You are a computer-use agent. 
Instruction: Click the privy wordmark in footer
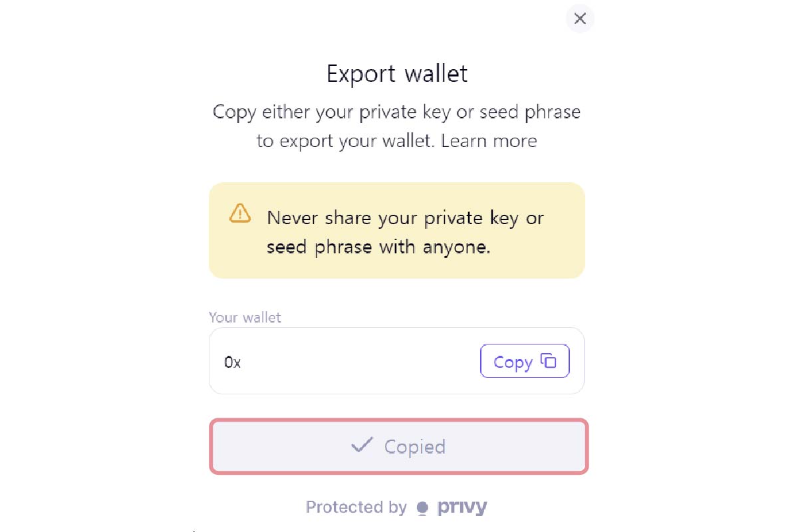462,507
